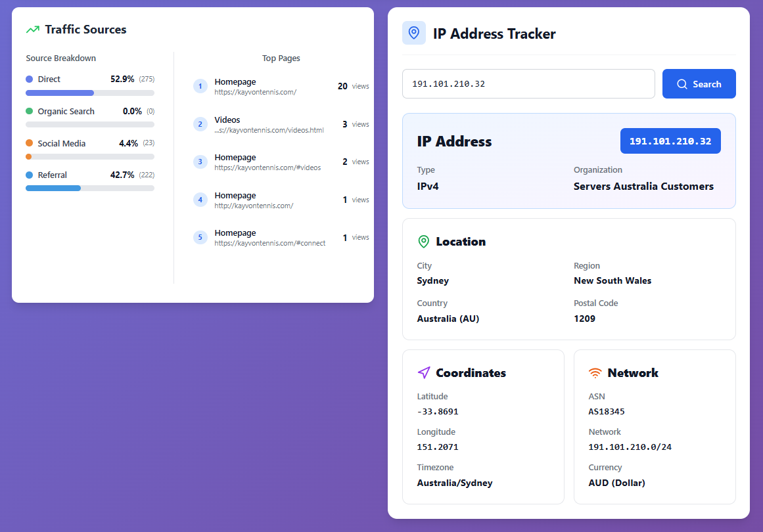The height and width of the screenshot is (532, 763).
Task: Select the blue map pin icon in IP Address Tracker header
Action: click(413, 33)
